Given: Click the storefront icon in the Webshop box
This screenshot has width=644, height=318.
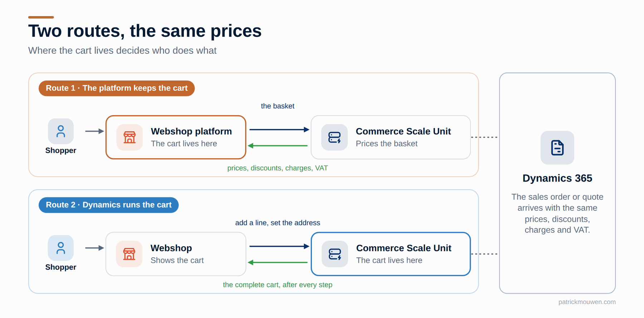Looking at the screenshot, I should point(129,254).
